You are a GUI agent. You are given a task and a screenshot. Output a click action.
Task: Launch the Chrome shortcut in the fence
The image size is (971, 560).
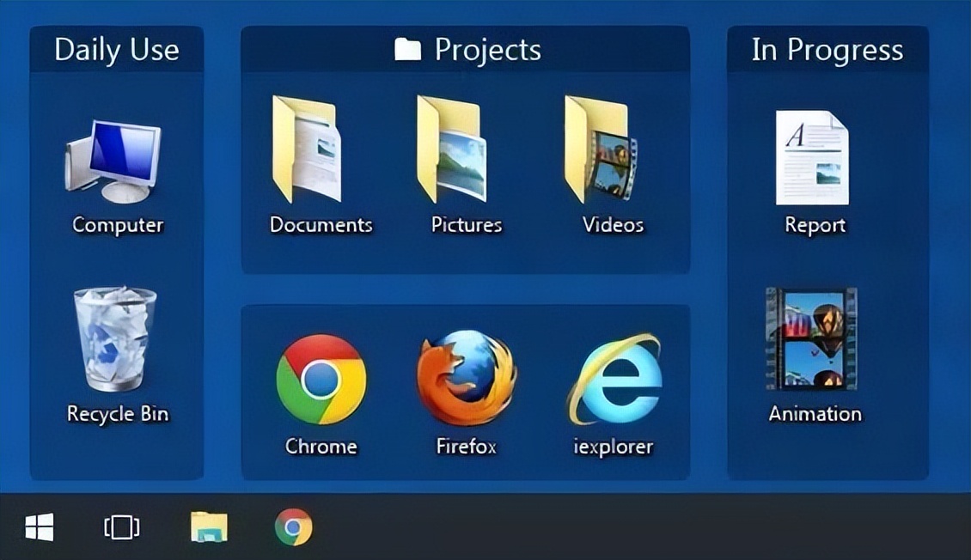click(321, 380)
